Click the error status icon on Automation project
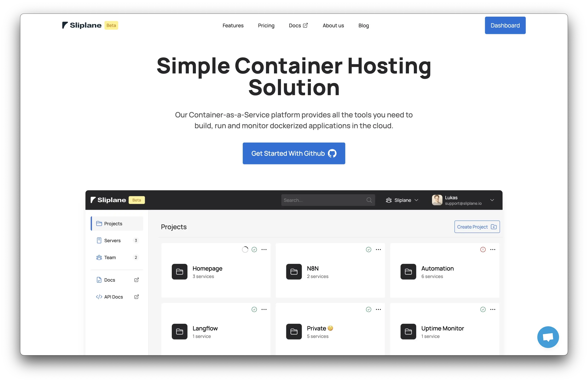Screen dimensions: 588x382 tap(483, 249)
